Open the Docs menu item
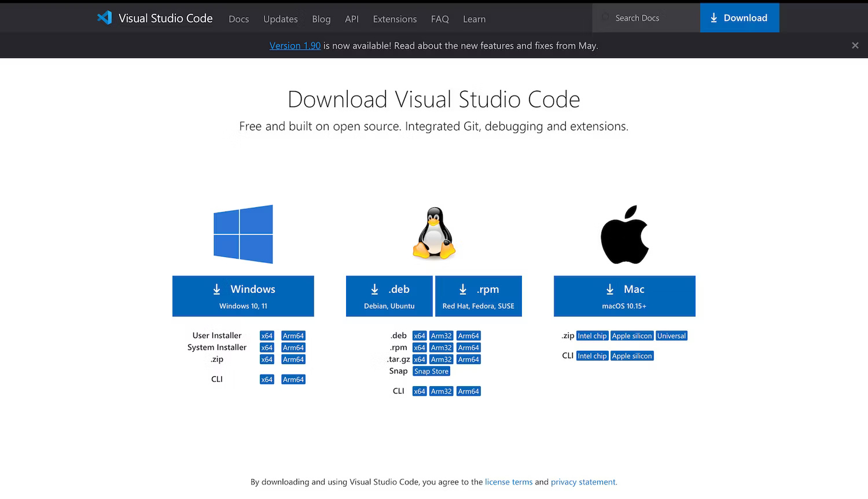868x499 pixels. tap(238, 19)
